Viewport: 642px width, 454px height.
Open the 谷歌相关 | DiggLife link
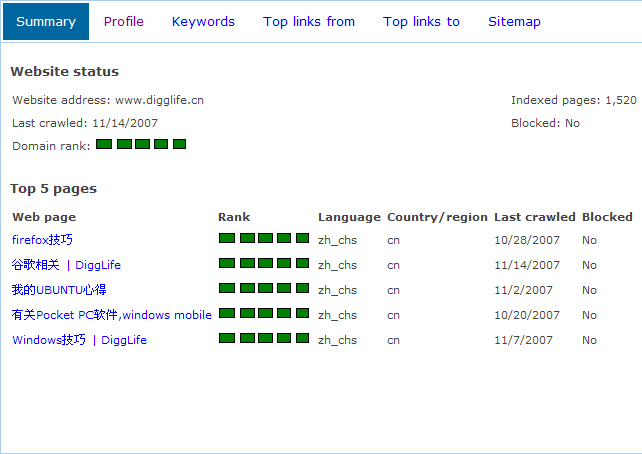tap(66, 265)
